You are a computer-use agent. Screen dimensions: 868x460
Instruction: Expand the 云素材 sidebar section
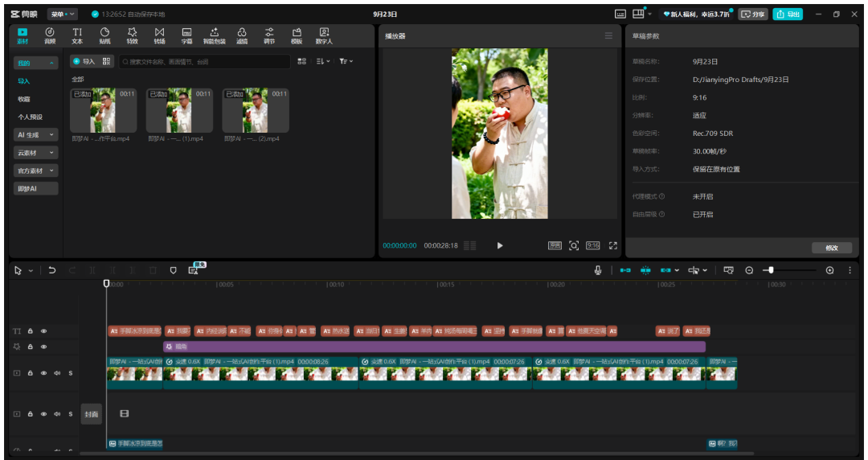click(x=35, y=153)
